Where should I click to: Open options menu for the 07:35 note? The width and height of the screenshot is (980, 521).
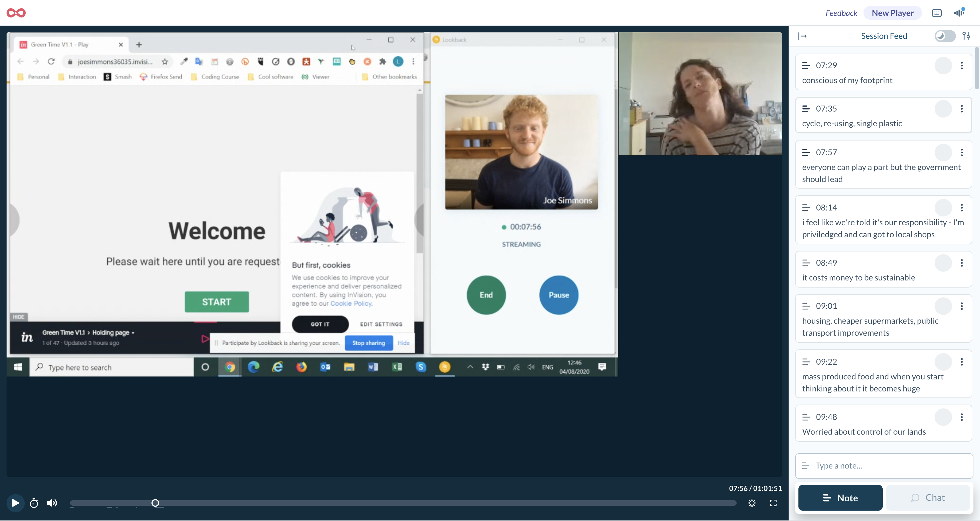pyautogui.click(x=962, y=109)
